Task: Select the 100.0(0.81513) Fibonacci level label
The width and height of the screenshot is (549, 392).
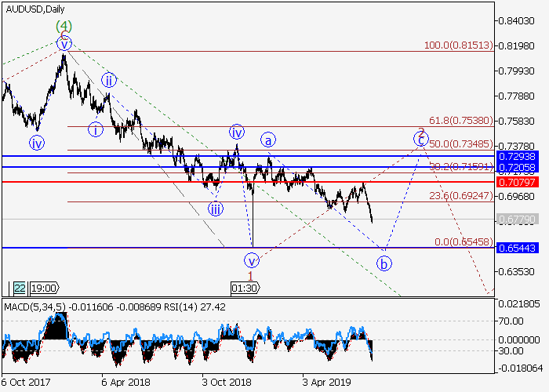Action: pyautogui.click(x=457, y=46)
